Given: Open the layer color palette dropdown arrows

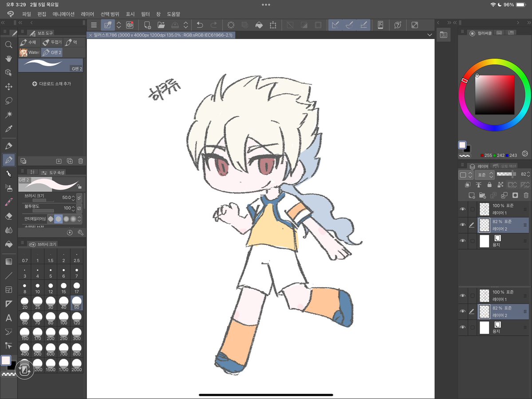Looking at the screenshot, I should coord(470,175).
